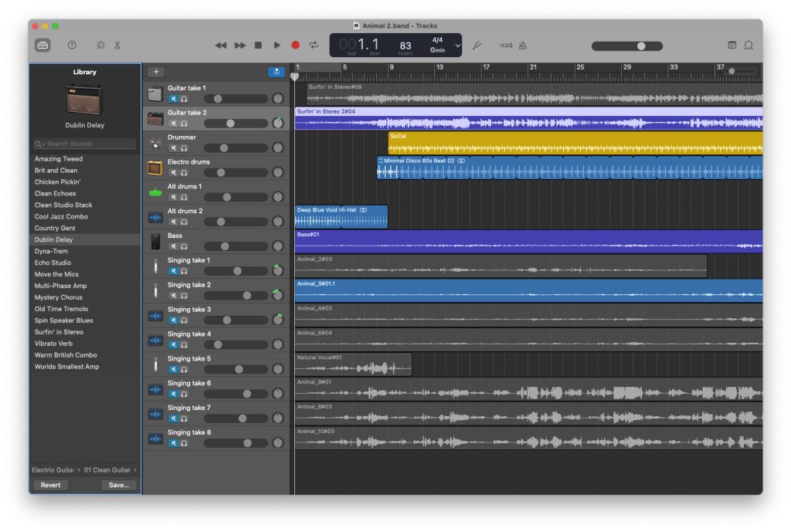
Task: Open the Notepad icon in toolbar
Action: pyautogui.click(x=732, y=46)
